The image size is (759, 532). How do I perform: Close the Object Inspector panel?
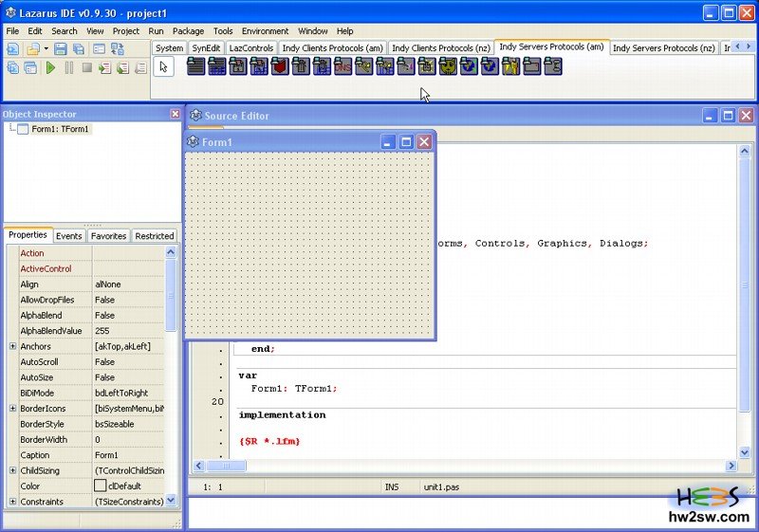click(176, 114)
